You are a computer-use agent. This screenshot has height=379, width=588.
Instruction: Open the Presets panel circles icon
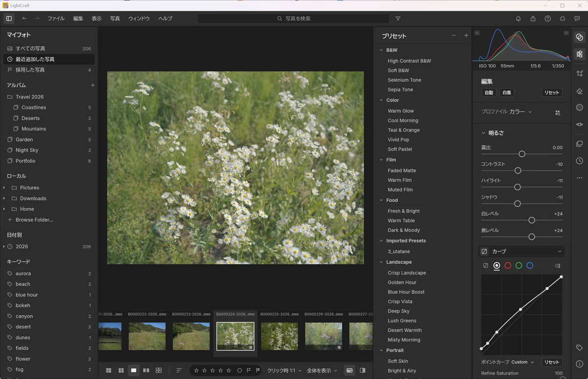click(x=580, y=37)
